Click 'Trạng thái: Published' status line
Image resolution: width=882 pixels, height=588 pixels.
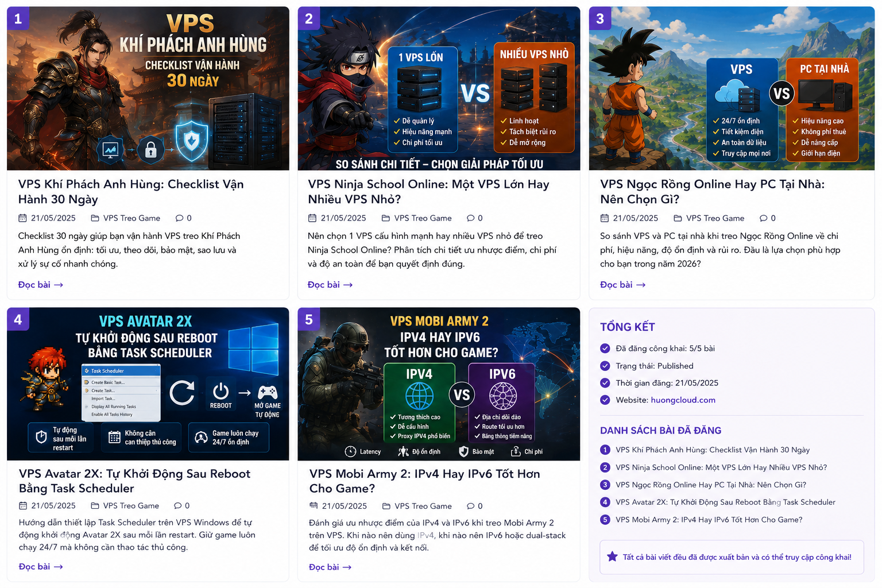point(647,366)
